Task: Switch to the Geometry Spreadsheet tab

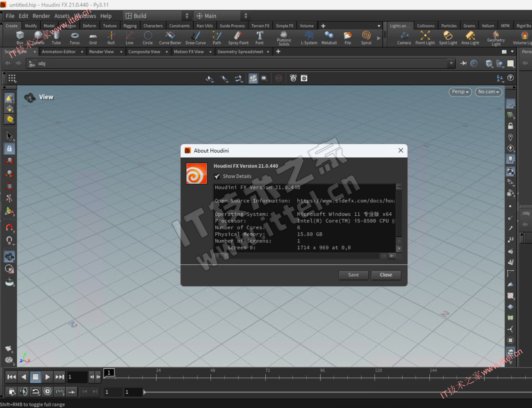Action: 240,52
